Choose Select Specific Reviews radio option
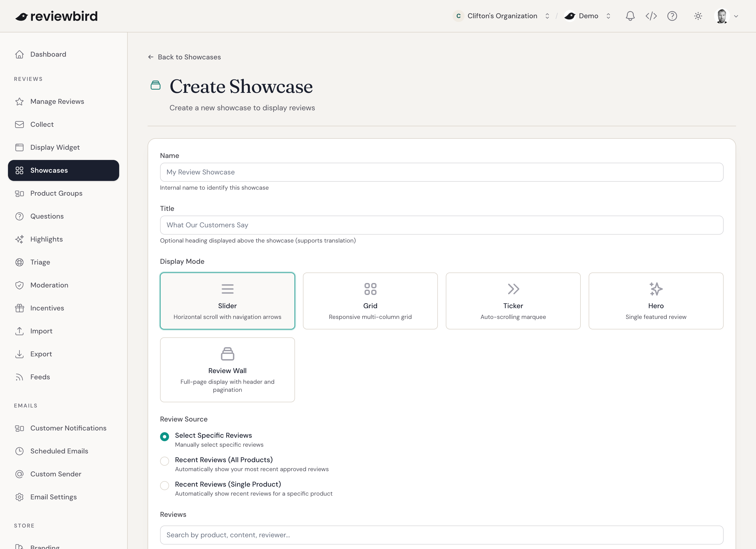Screen dimensions: 756x549 pos(164,437)
